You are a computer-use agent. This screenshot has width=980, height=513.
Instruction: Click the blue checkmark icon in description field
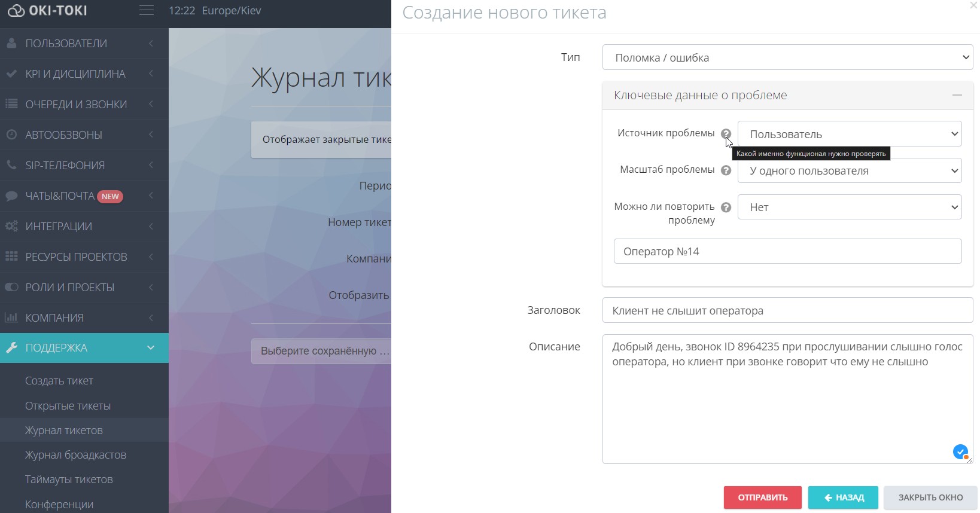[960, 452]
